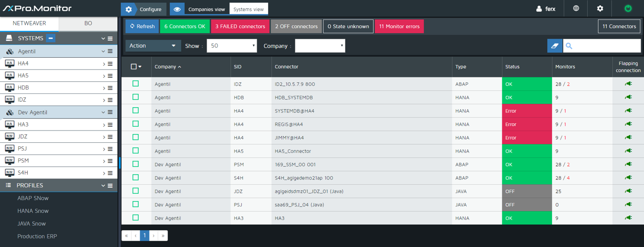644x247 pixels.
Task: Click the globe language icon
Action: coord(576,8)
